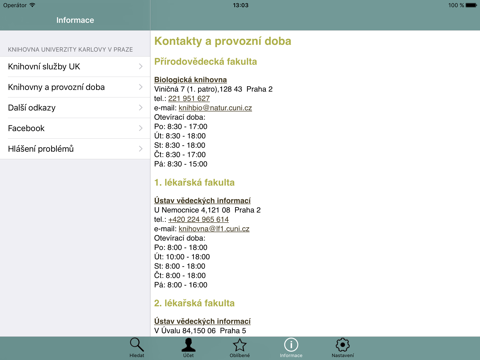Open the Nastavení settings gear tab
Screen dimensions: 480x360
[343, 348]
